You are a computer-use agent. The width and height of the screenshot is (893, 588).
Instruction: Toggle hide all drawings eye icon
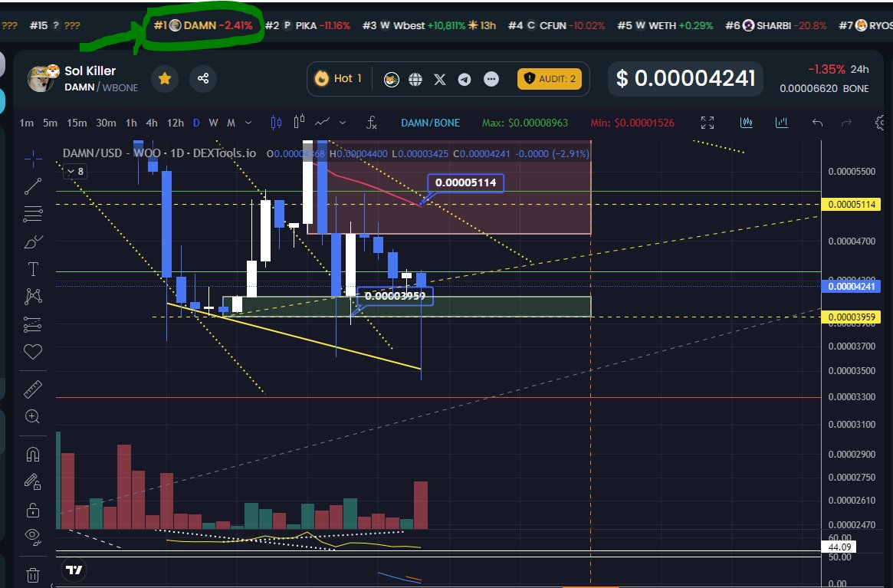point(33,536)
